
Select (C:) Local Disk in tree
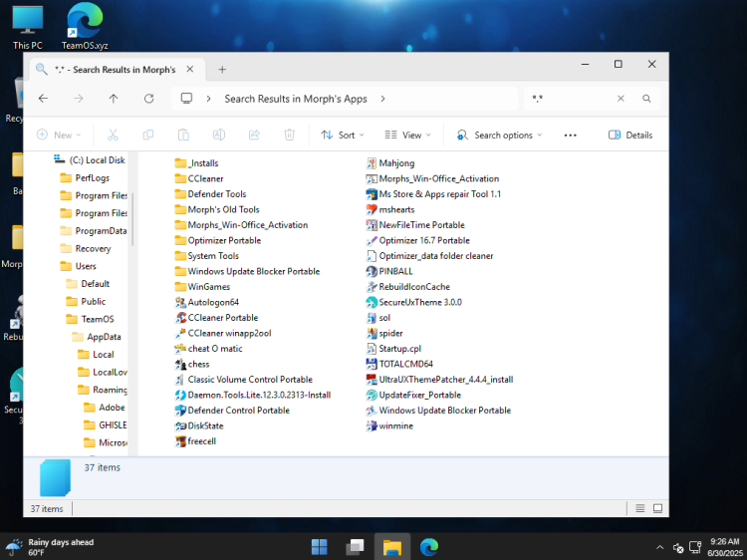(90, 159)
